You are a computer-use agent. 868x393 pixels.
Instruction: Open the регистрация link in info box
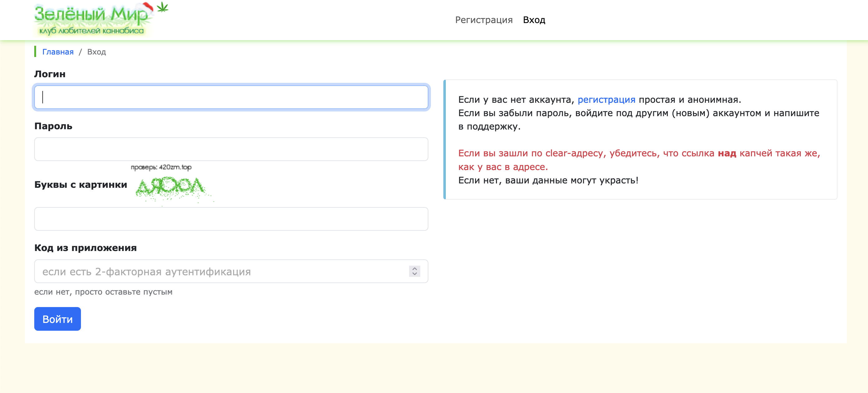click(606, 100)
